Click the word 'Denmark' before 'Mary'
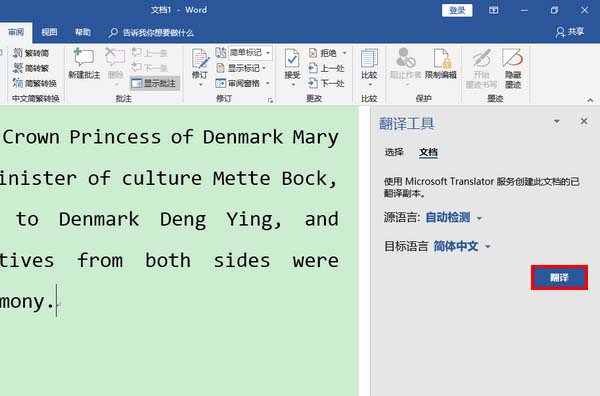 pos(243,137)
